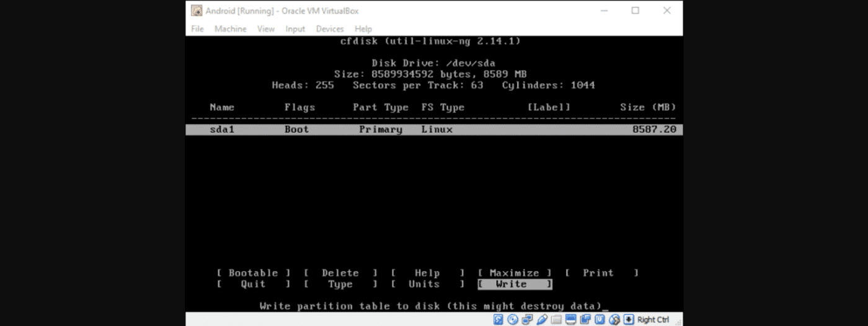Open the Input menu

(x=295, y=29)
